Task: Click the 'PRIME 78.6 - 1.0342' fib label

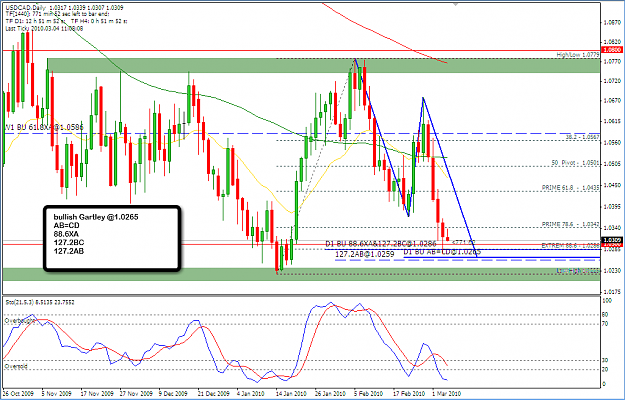Action: 570,225
